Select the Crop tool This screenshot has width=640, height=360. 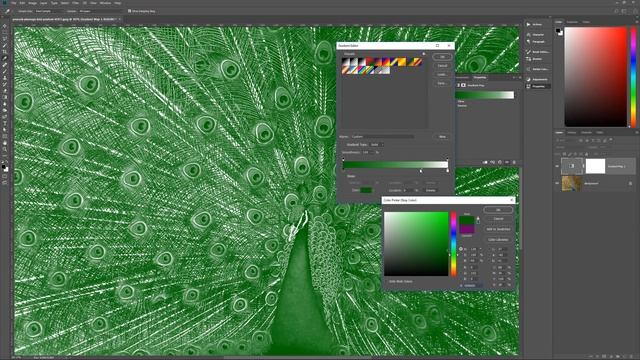pos(4,51)
